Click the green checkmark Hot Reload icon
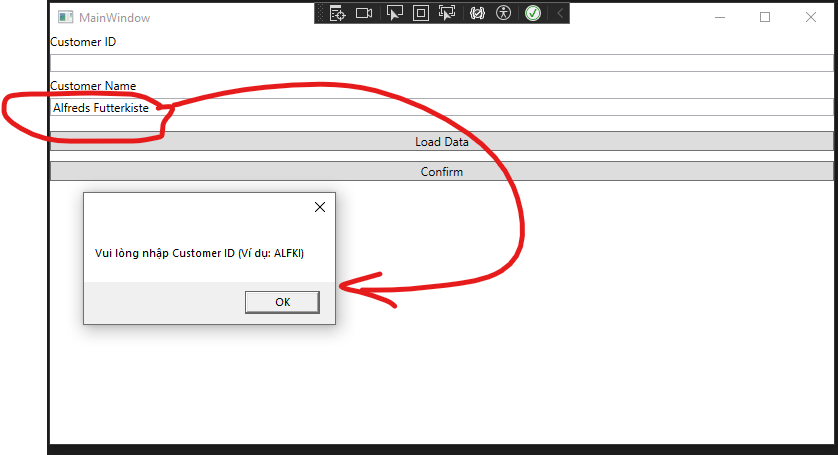The height and width of the screenshot is (455, 838). (x=533, y=13)
